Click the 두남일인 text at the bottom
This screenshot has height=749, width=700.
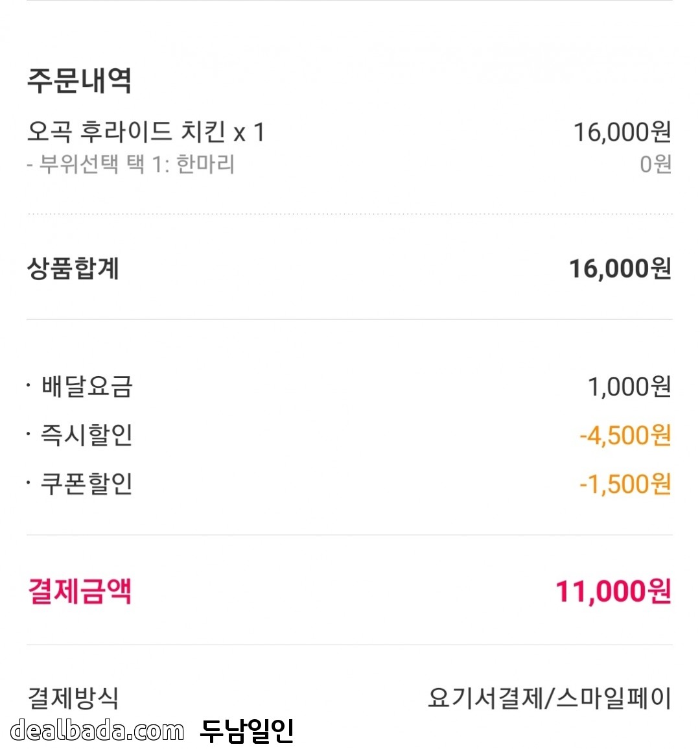tap(247, 731)
